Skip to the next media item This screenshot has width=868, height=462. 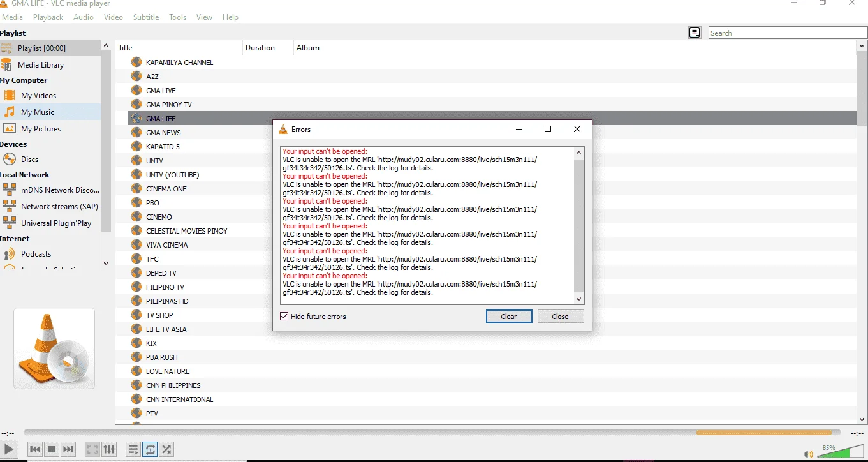[69, 449]
